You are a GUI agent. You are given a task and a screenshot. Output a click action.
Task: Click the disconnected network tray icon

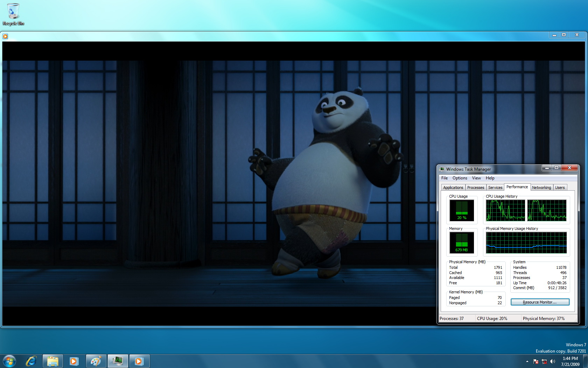pos(544,361)
